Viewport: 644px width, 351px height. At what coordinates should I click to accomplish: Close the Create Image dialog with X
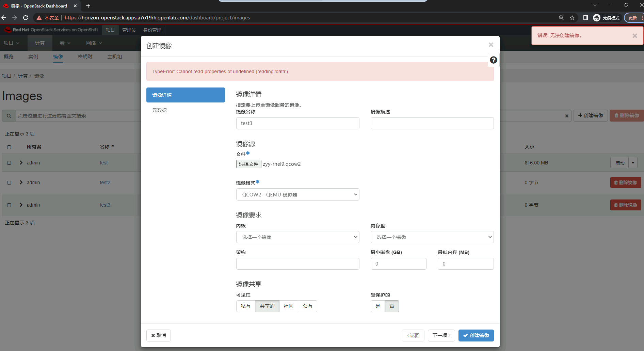point(491,45)
